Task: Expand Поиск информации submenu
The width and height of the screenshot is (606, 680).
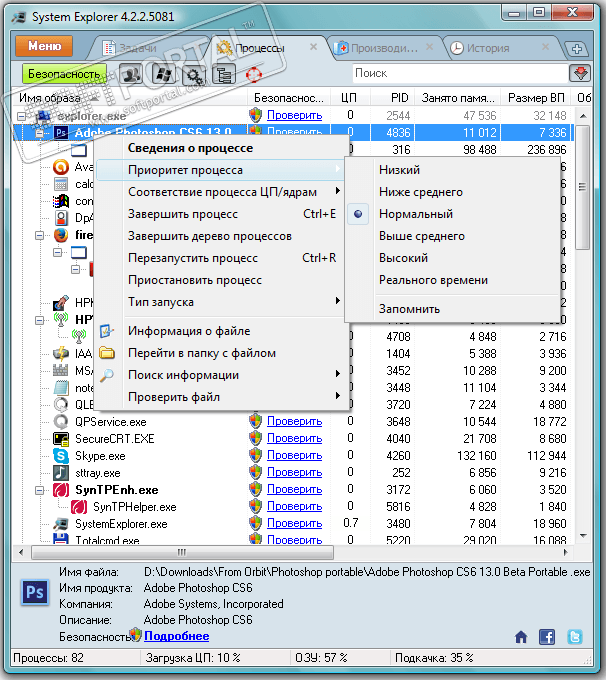Action: pos(220,375)
